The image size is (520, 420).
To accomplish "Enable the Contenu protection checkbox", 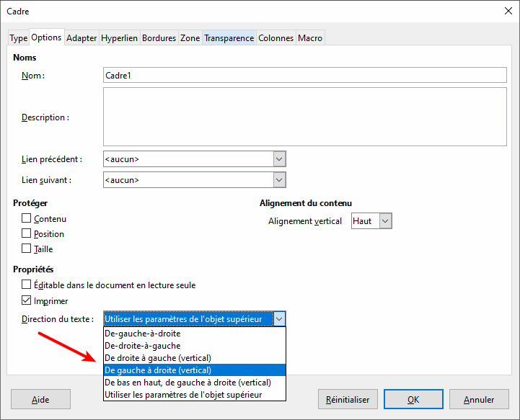I will 26,218.
